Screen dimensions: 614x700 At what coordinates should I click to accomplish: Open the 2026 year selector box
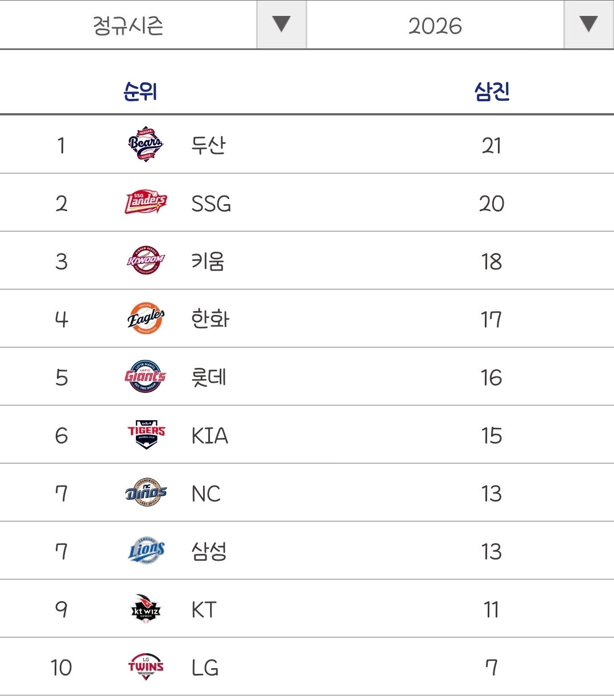(x=460, y=24)
